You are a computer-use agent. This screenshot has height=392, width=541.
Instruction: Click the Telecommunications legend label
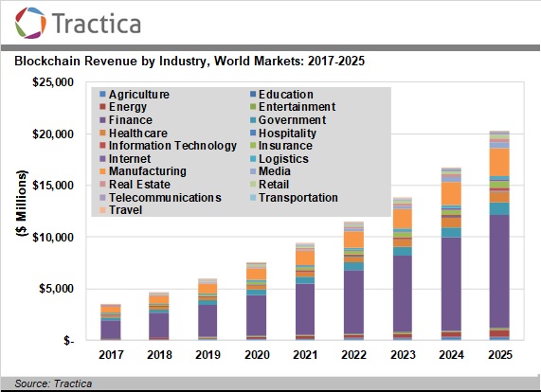point(165,197)
